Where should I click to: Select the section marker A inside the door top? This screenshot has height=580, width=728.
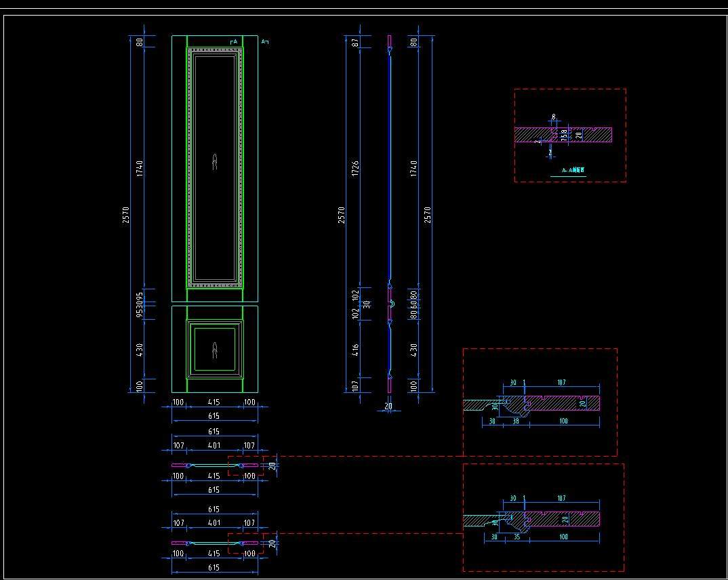(x=234, y=42)
